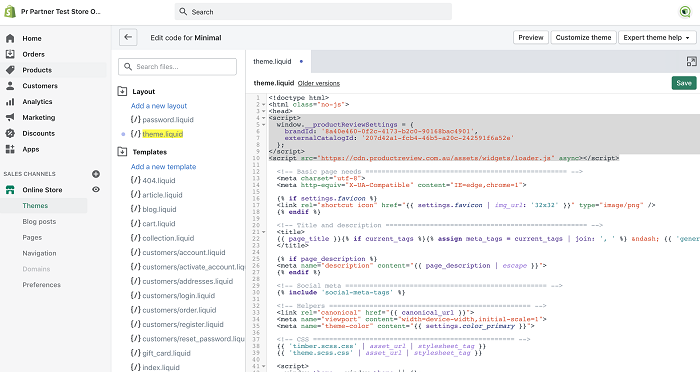Open Pages in the sidebar

pos(32,238)
